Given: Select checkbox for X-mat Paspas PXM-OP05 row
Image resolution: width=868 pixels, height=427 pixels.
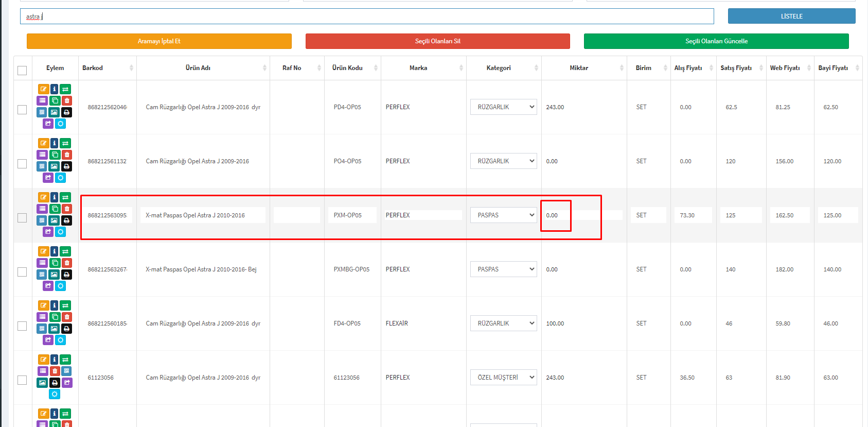Looking at the screenshot, I should tap(22, 218).
